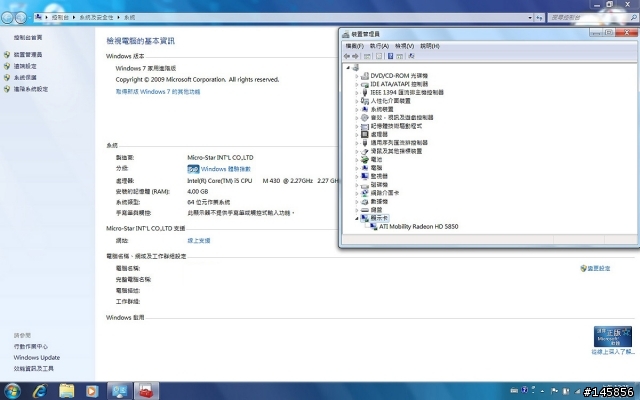Click the computer root node icon in device tree
Image resolution: width=640 pixels, height=400 pixels.
tap(356, 67)
